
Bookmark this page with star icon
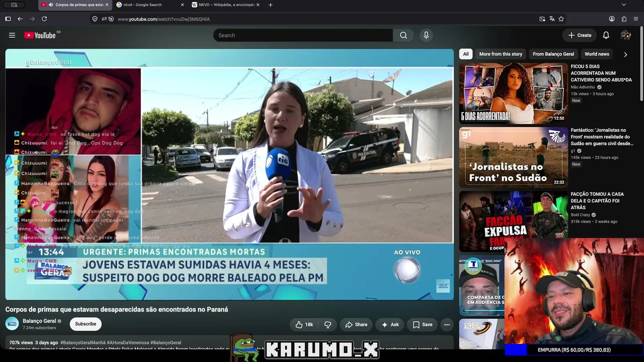(x=561, y=19)
